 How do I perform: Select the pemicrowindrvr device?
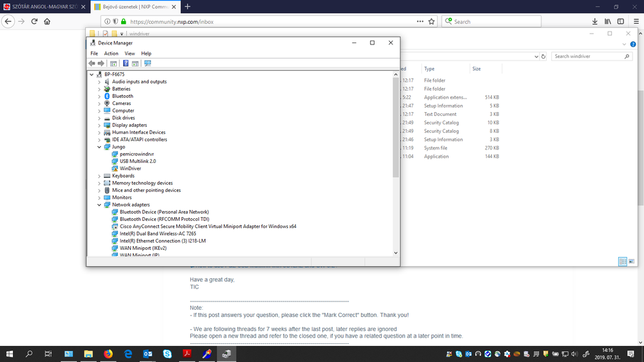[x=137, y=154]
